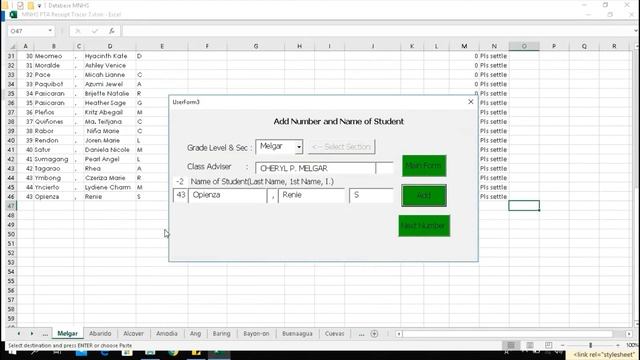The width and height of the screenshot is (640, 360).
Task: Switch to the Bayon-on sheet tab
Action: pyautogui.click(x=256, y=333)
